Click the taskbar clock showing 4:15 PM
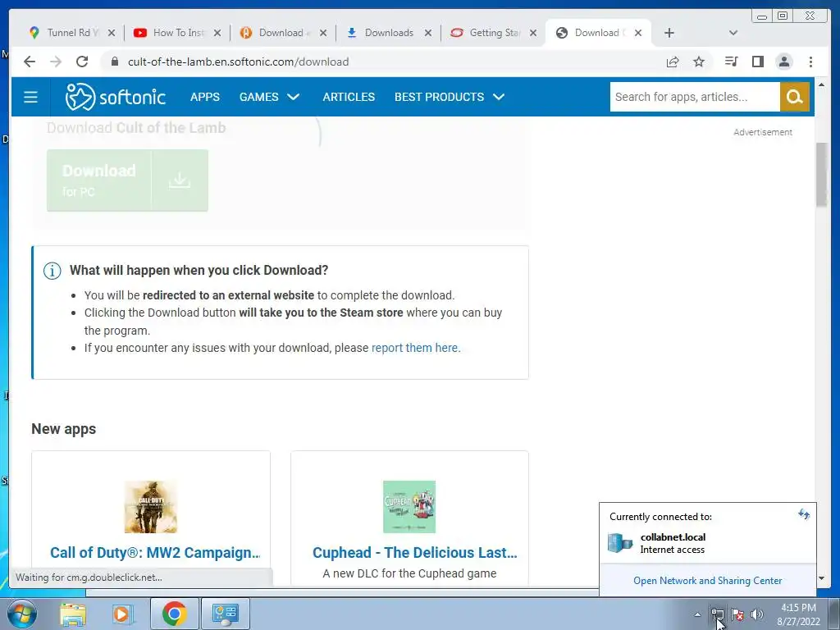The image size is (840, 630). click(x=798, y=614)
